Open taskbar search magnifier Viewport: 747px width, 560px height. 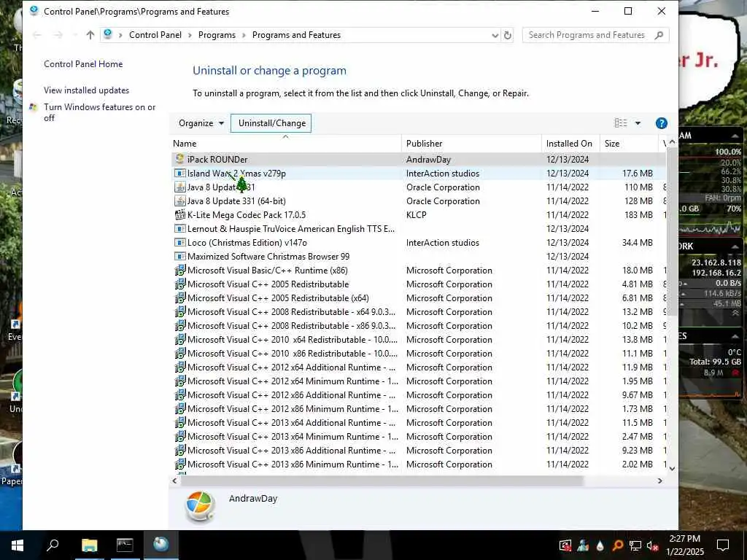pyautogui.click(x=53, y=545)
